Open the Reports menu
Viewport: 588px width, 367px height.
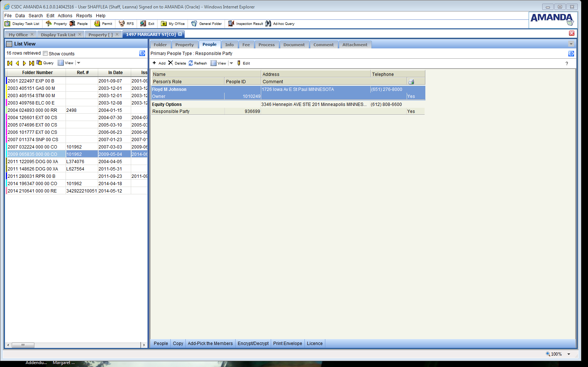[x=84, y=16]
